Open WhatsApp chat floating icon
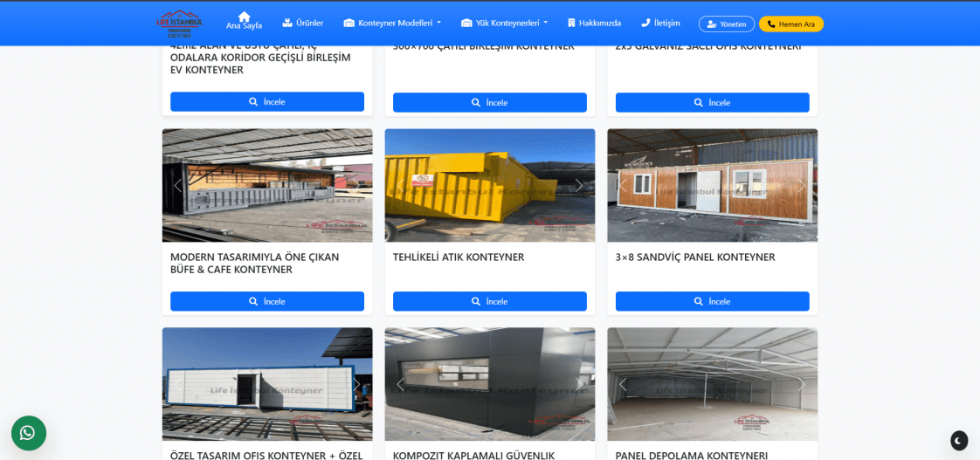 (29, 433)
